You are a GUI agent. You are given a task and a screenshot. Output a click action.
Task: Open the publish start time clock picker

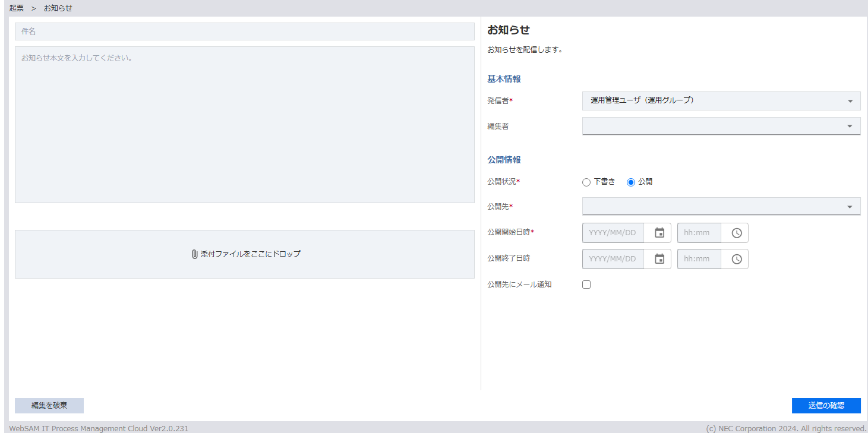pyautogui.click(x=736, y=233)
